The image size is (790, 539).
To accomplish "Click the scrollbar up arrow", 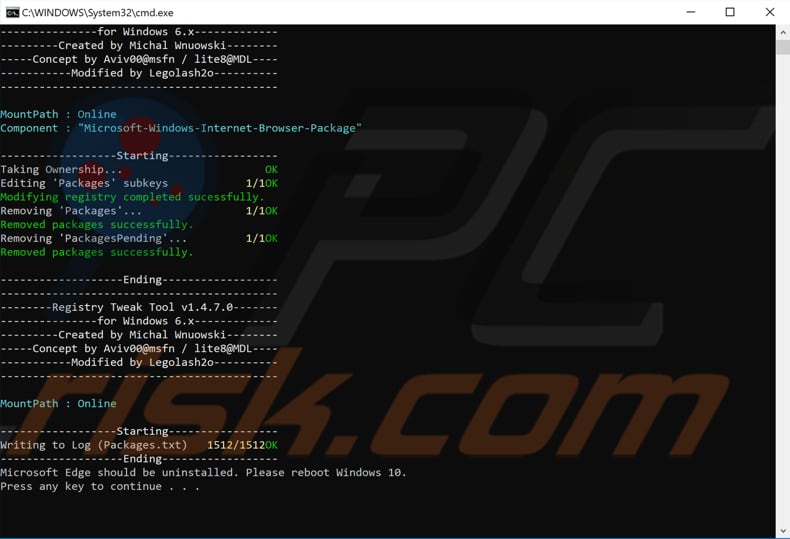I will (x=783, y=33).
